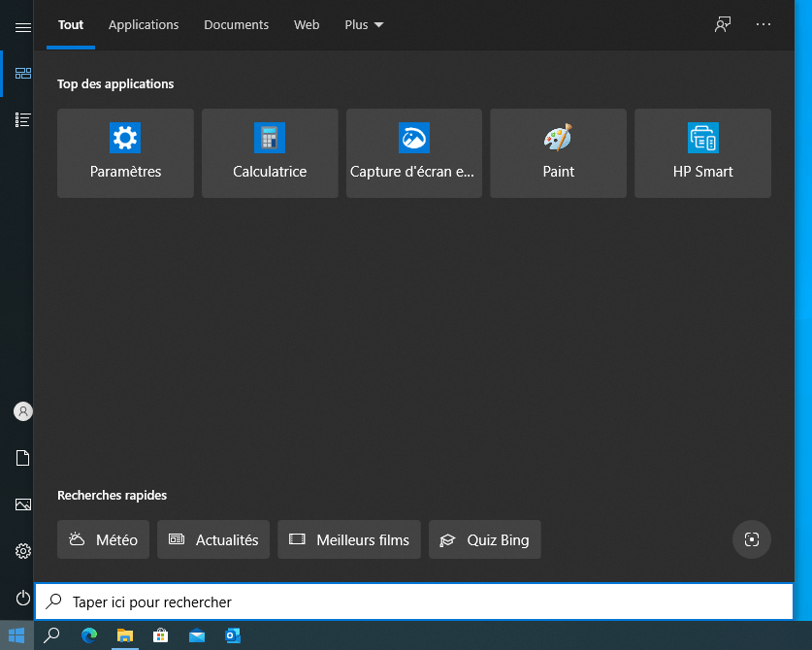This screenshot has width=812, height=650.
Task: Expand the Plus dropdown
Action: (364, 25)
